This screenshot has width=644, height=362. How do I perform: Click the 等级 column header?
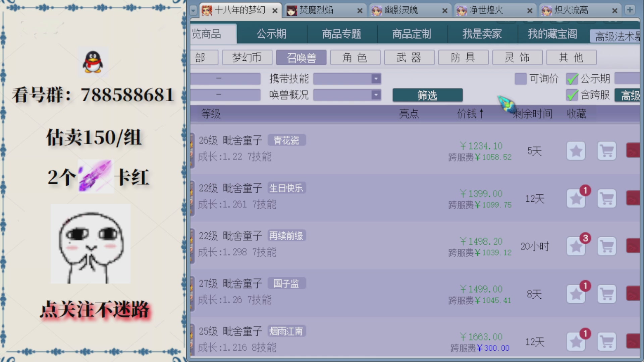coord(211,114)
